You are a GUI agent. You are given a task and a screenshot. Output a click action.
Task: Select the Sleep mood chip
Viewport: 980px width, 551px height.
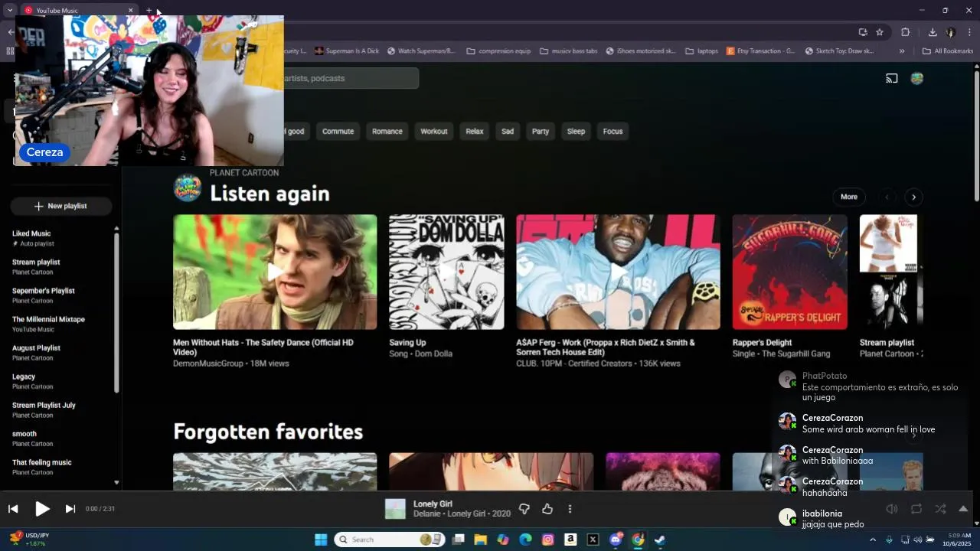click(576, 131)
